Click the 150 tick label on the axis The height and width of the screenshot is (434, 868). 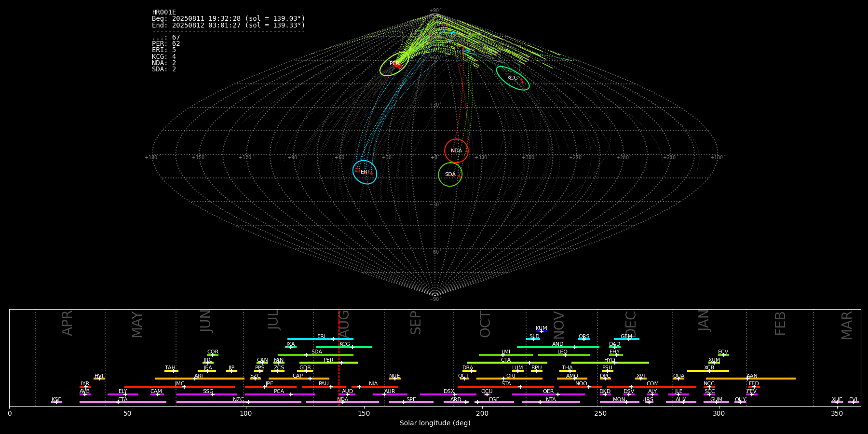(364, 414)
